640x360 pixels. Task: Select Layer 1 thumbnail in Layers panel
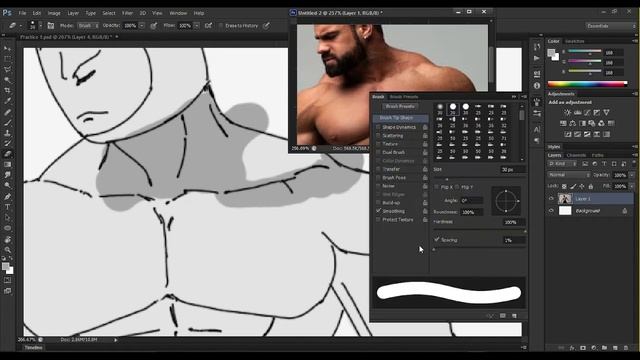pos(565,199)
